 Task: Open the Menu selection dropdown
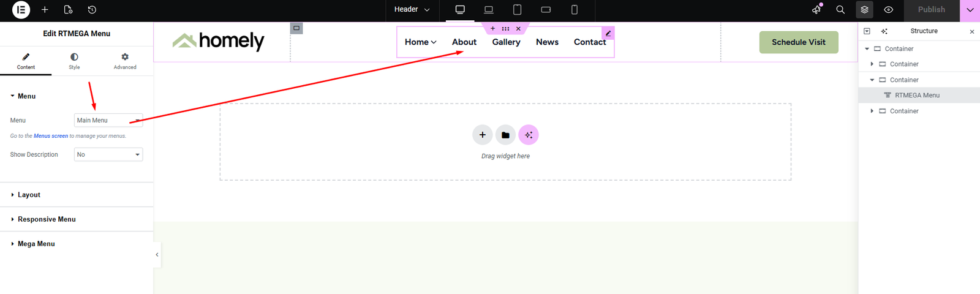108,121
